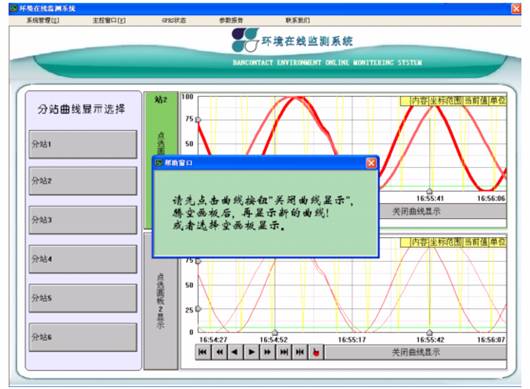Click the compress-to-center arrows button

point(300,352)
